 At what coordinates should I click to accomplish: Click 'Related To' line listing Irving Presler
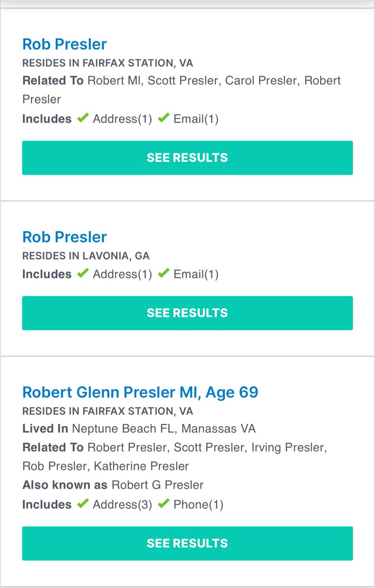click(x=174, y=447)
